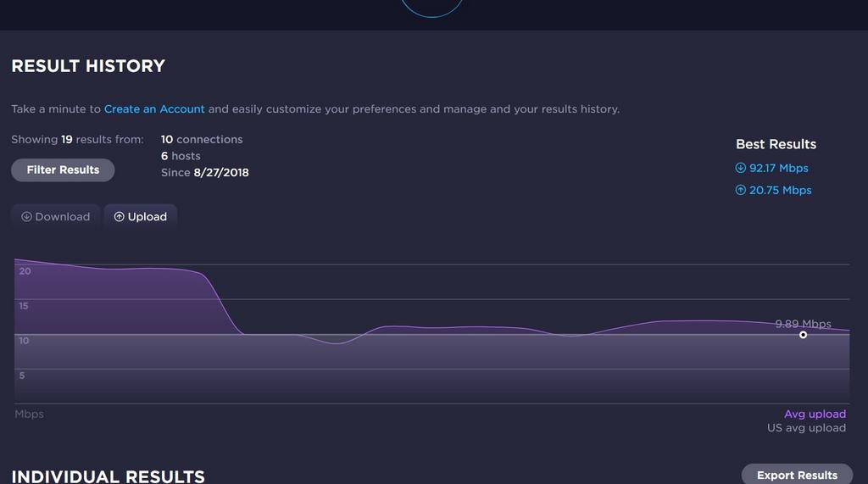Click upload icon beside 20.75 Mbps
Image resolution: width=868 pixels, height=484 pixels.
[x=740, y=190]
